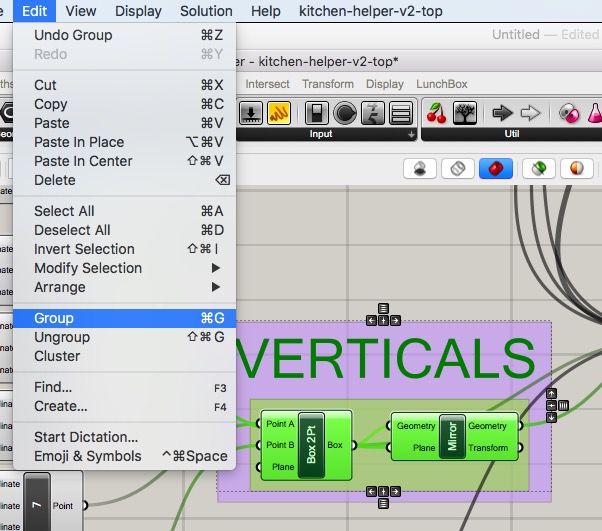Select the Box 2Pt component
The width and height of the screenshot is (602, 531).
[x=311, y=445]
